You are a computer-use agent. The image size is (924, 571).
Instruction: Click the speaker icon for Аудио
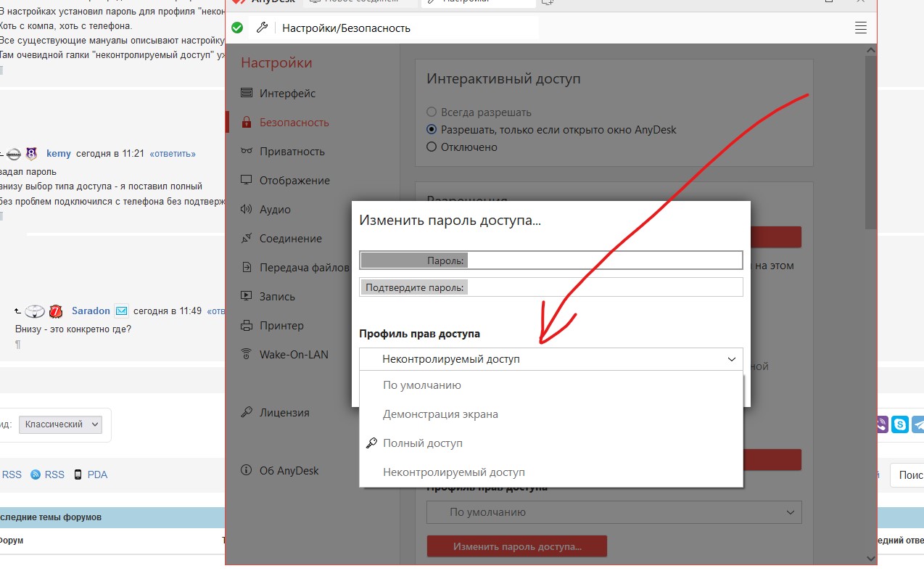coord(247,210)
